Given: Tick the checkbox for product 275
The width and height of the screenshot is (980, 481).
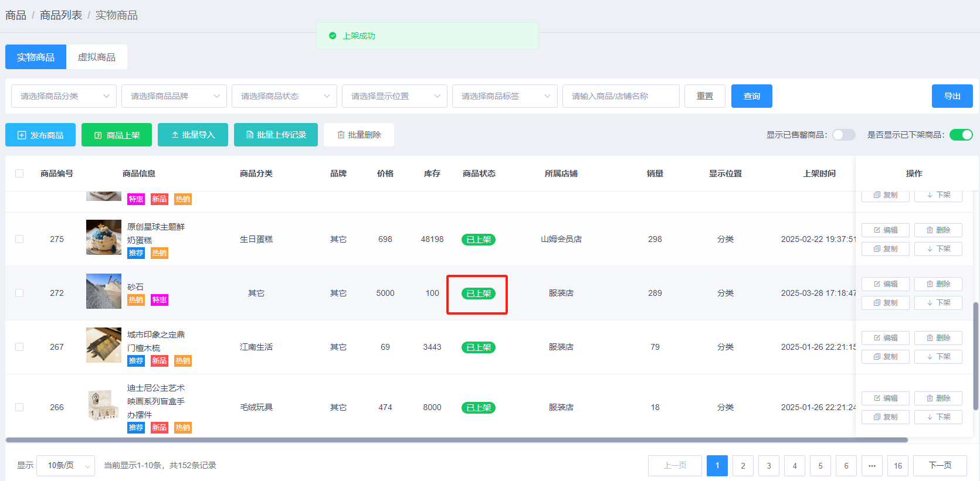Looking at the screenshot, I should pos(19,239).
